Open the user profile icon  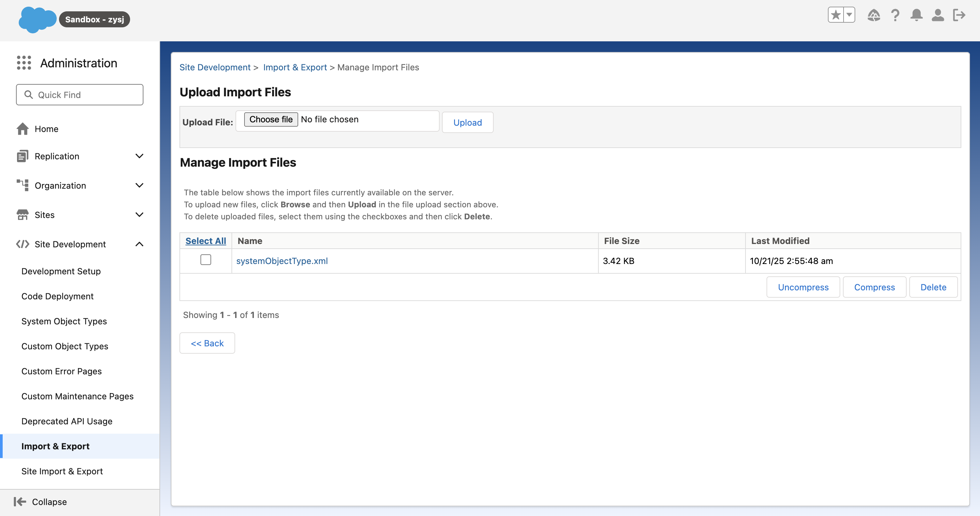(x=937, y=15)
